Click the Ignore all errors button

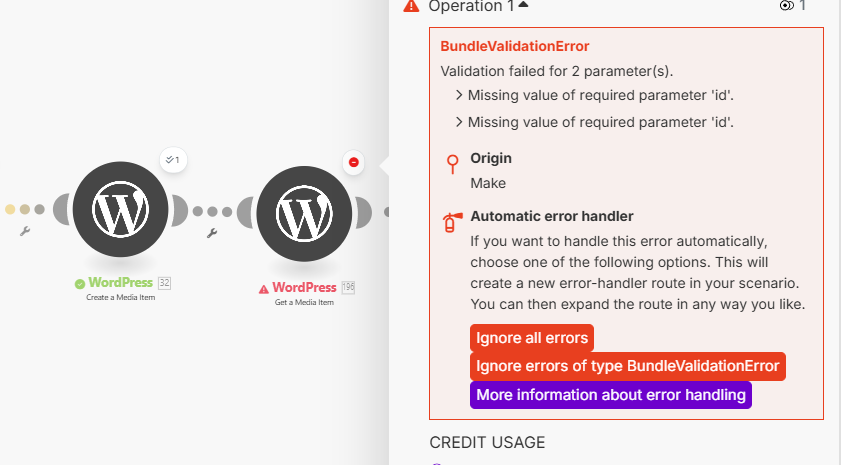pyautogui.click(x=532, y=338)
